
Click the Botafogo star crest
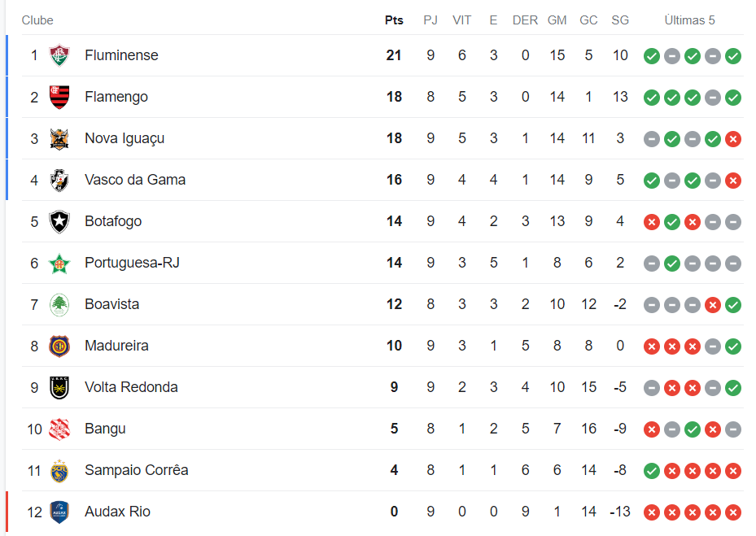(59, 221)
